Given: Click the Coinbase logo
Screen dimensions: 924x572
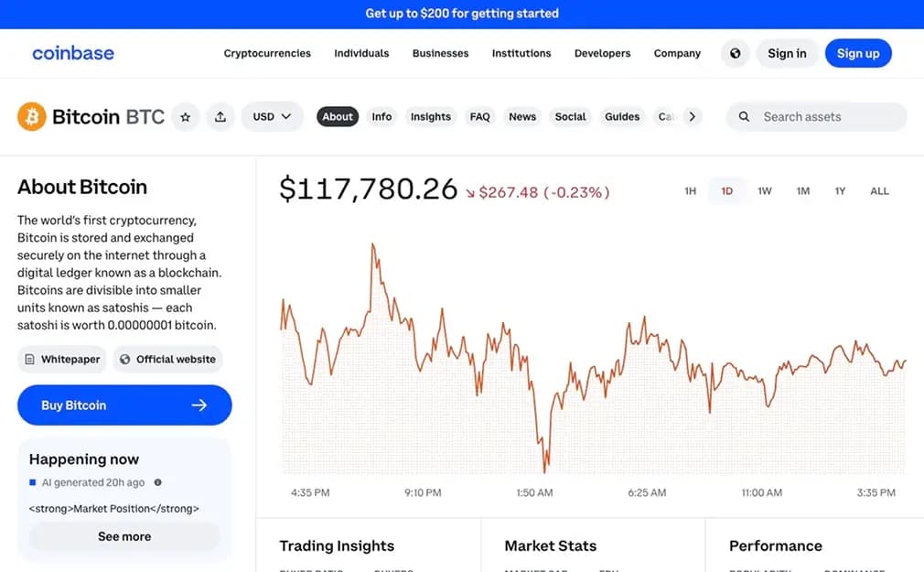Looking at the screenshot, I should 73,53.
